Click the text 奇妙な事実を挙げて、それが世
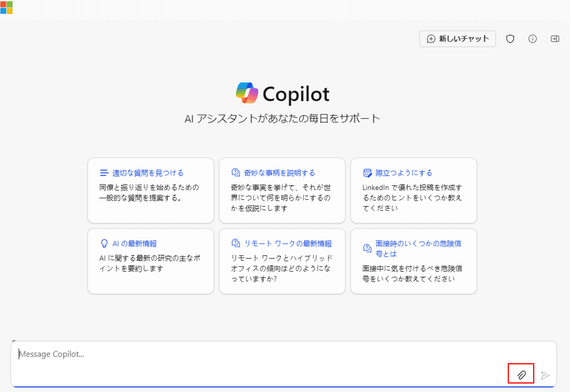 [281, 188]
